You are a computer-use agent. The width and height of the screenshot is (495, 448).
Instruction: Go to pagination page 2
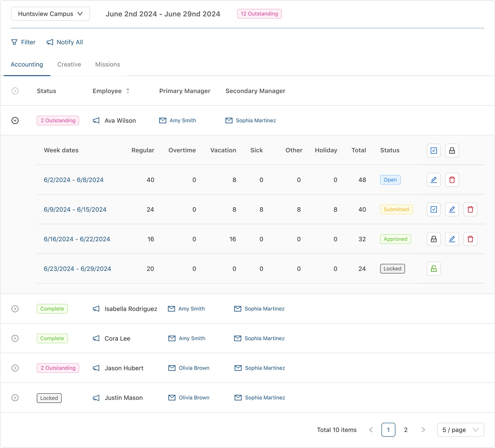pos(406,430)
